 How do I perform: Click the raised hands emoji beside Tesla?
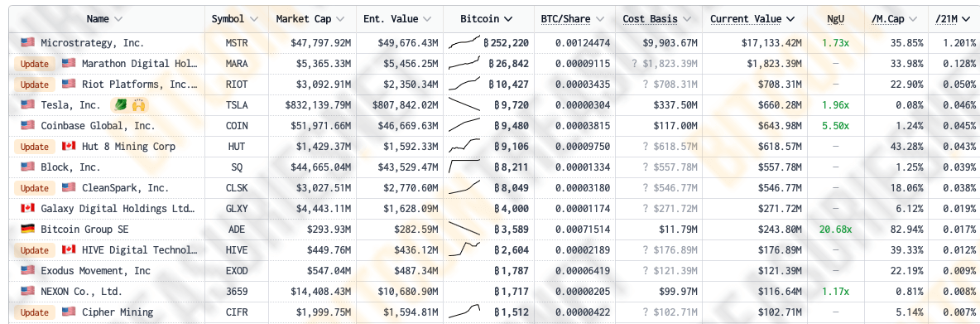138,105
